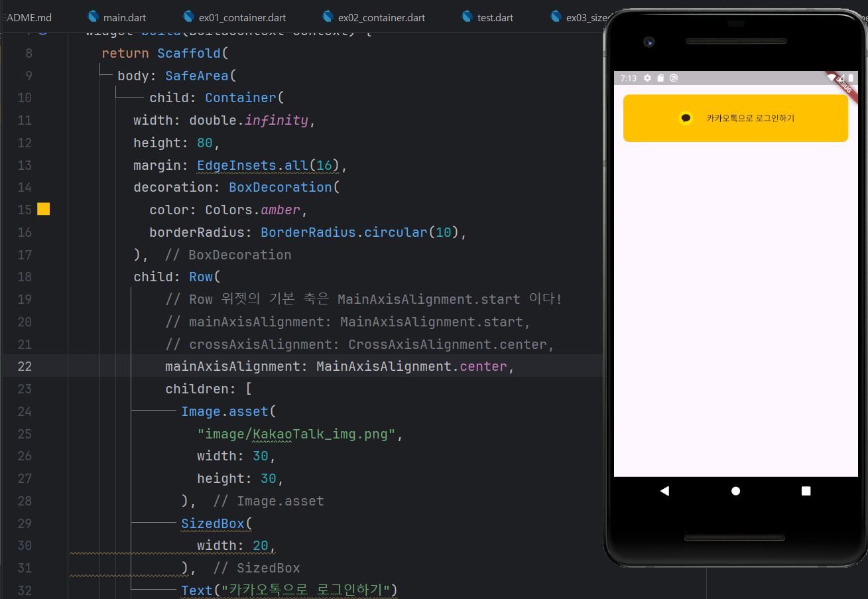Click the width: 30 value on line 26
The image size is (868, 599).
coord(261,456)
